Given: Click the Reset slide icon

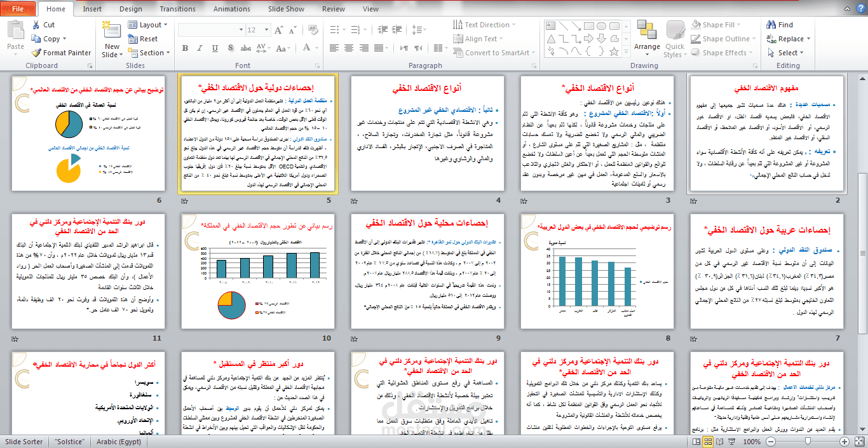Looking at the screenshot, I should pyautogui.click(x=133, y=39).
